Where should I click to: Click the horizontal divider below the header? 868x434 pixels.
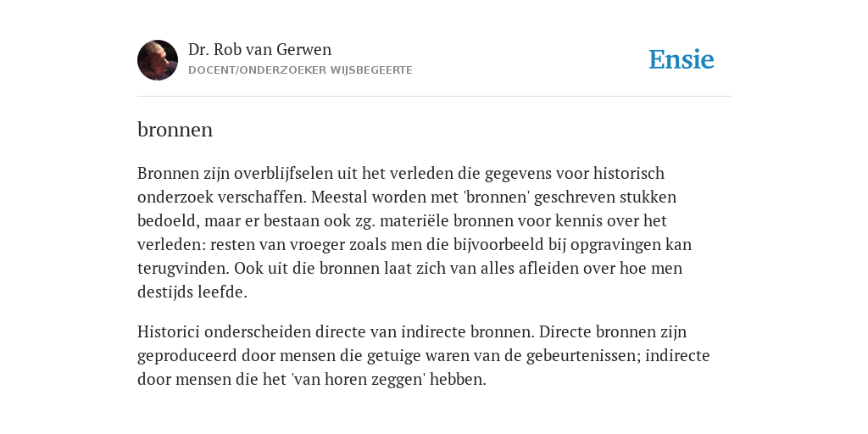[x=434, y=97]
